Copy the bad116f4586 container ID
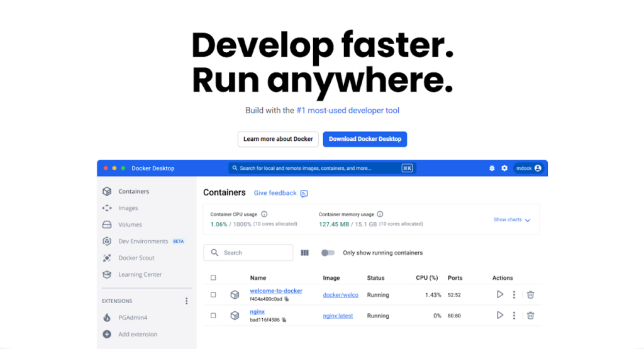The width and height of the screenshot is (644, 349). click(284, 320)
